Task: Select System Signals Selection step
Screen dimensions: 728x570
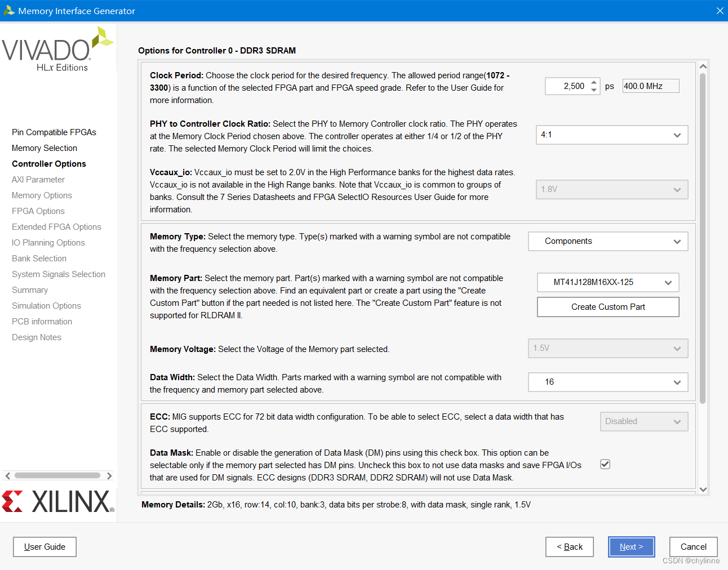Action: (59, 274)
